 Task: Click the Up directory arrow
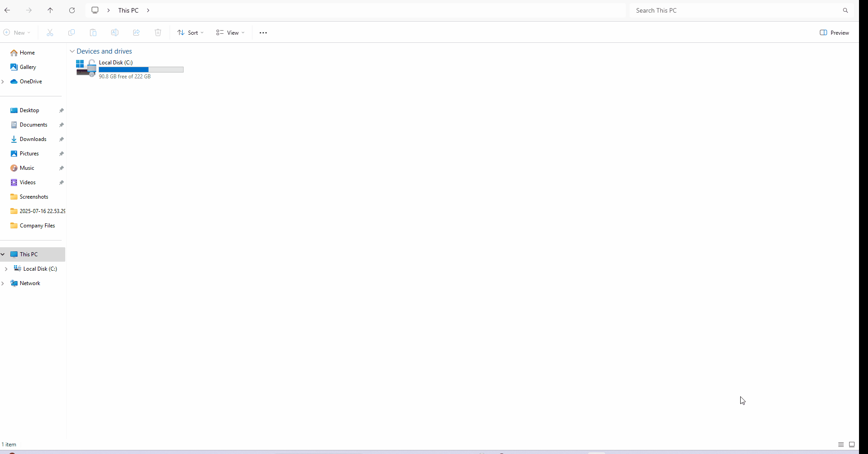[50, 10]
